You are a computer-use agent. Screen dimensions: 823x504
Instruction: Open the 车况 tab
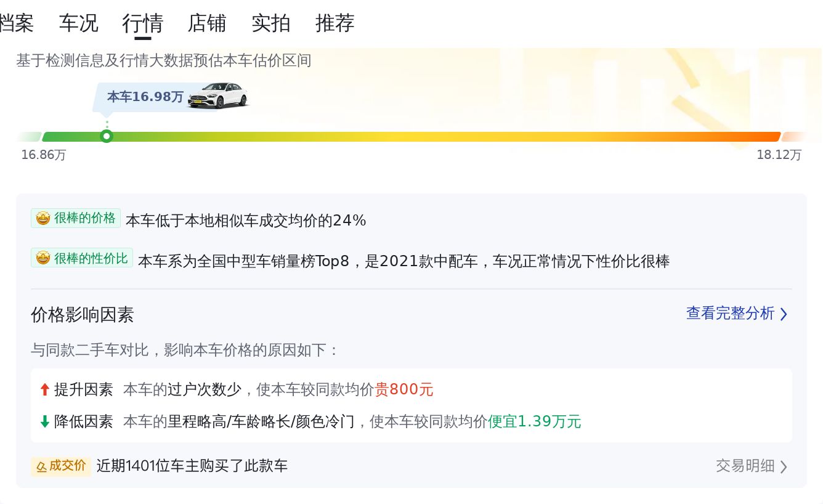pos(78,23)
